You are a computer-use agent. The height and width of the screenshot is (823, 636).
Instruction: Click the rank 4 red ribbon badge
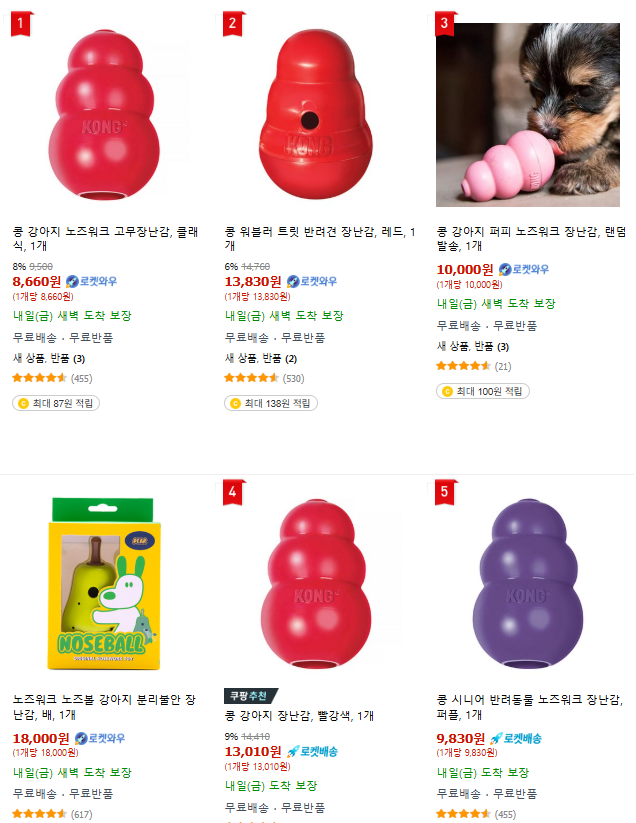234,492
